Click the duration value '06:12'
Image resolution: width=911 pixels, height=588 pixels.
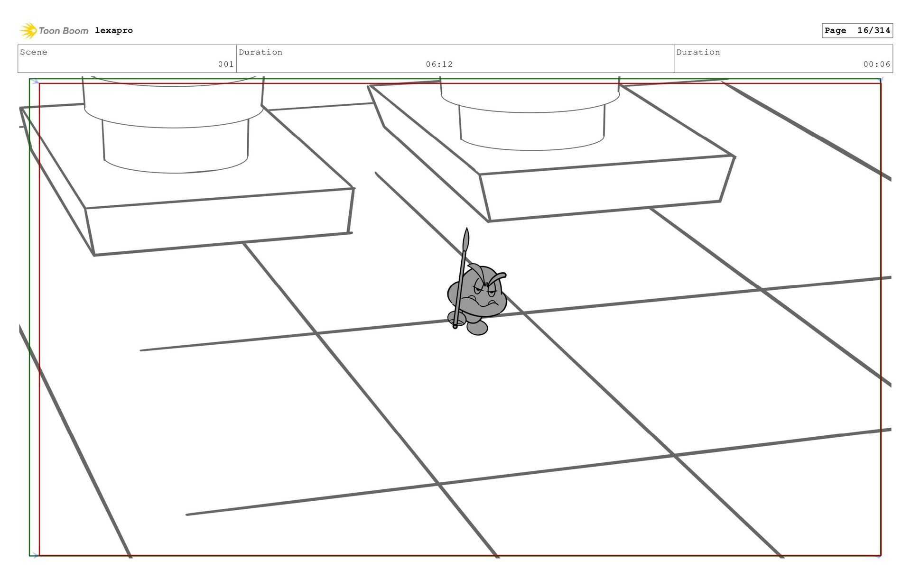coord(439,64)
